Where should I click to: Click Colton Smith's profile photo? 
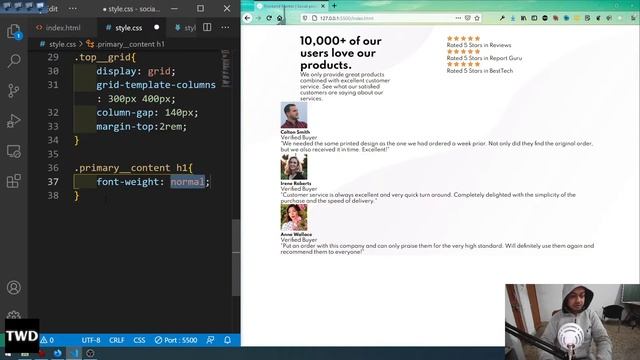(294, 115)
